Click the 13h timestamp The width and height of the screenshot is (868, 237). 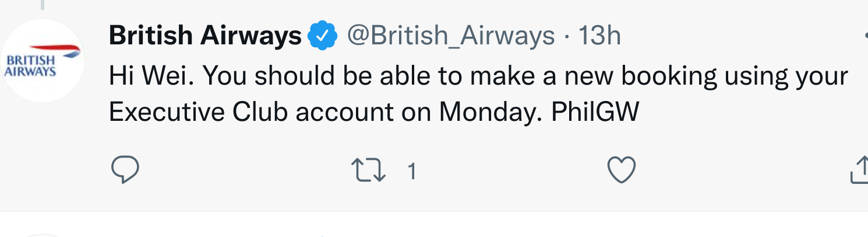[x=599, y=37]
